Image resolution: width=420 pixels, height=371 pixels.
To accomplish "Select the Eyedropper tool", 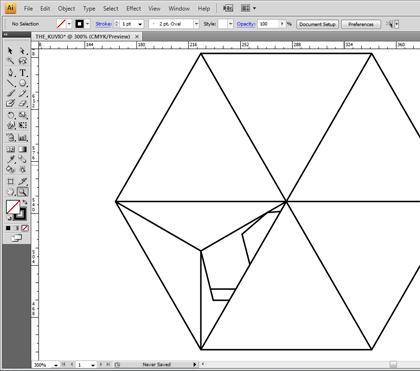I will point(10,159).
